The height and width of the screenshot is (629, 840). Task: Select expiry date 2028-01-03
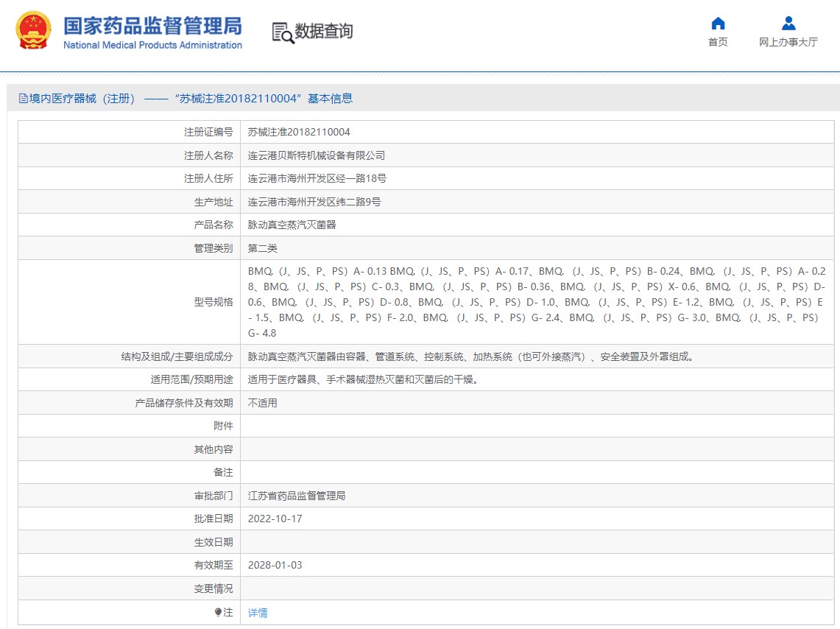pyautogui.click(x=275, y=565)
